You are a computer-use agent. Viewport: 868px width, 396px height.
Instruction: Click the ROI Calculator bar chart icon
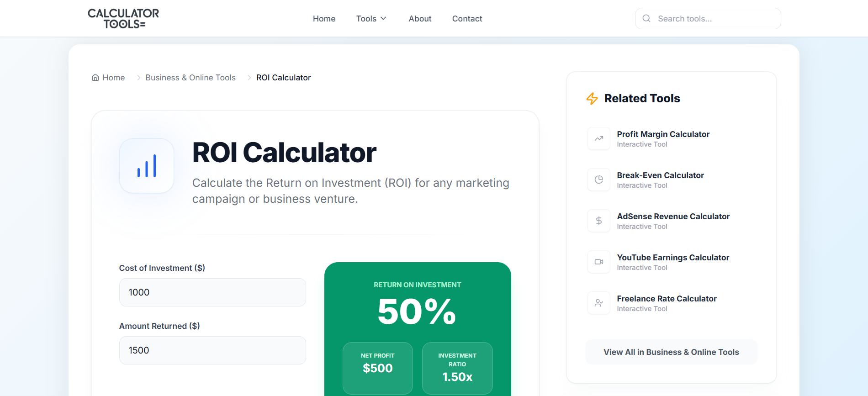pyautogui.click(x=146, y=166)
